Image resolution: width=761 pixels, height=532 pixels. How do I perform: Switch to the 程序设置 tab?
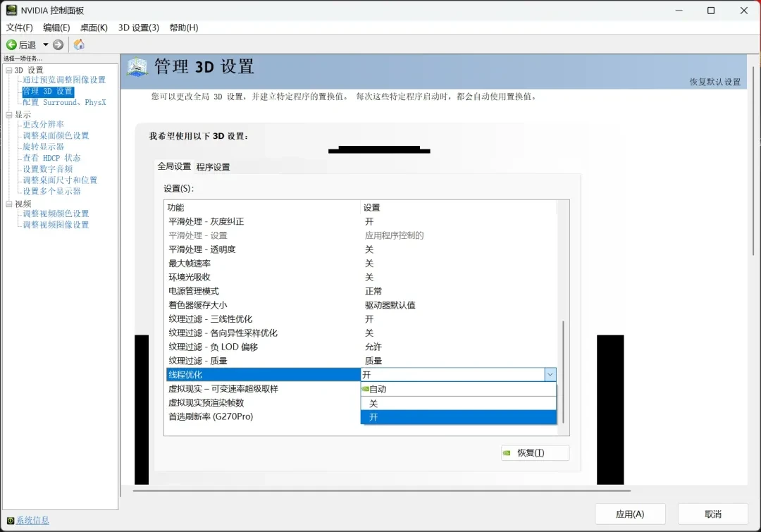(213, 167)
